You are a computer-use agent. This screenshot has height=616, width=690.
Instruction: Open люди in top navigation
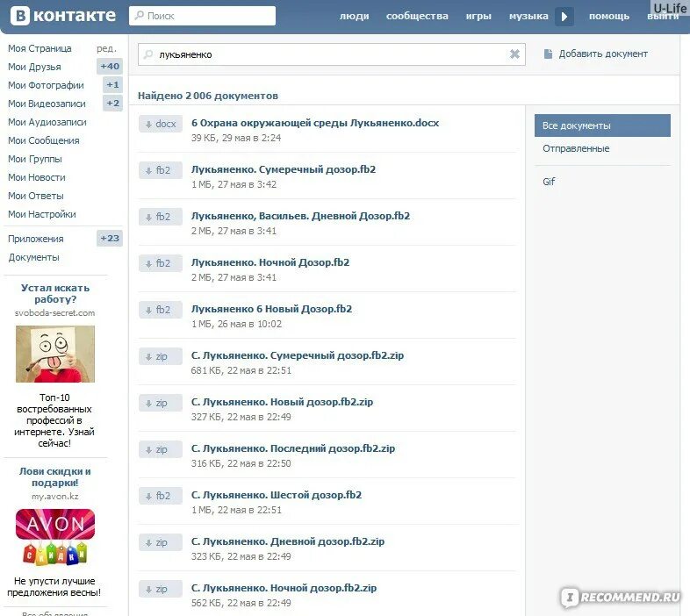point(355,17)
